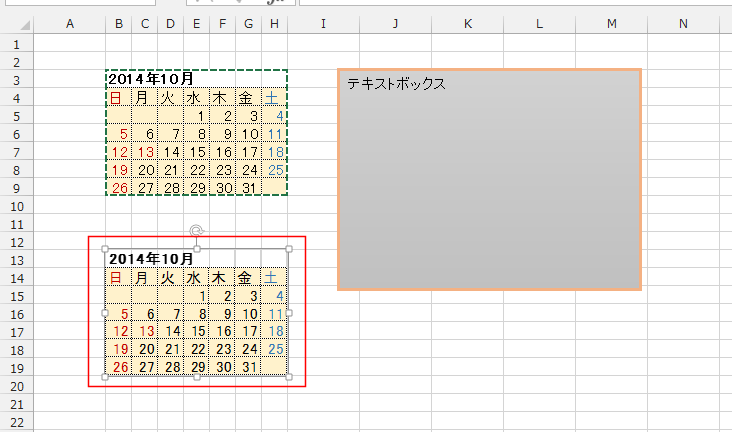Select row 20 header
The height and width of the screenshot is (432, 732).
click(17, 386)
